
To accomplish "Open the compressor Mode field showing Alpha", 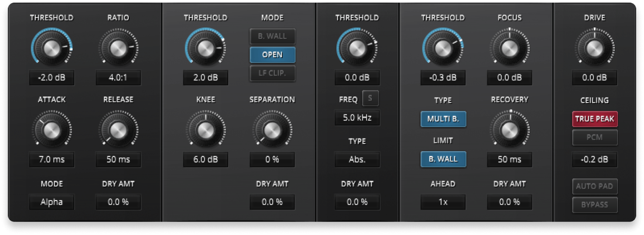I will (x=51, y=202).
